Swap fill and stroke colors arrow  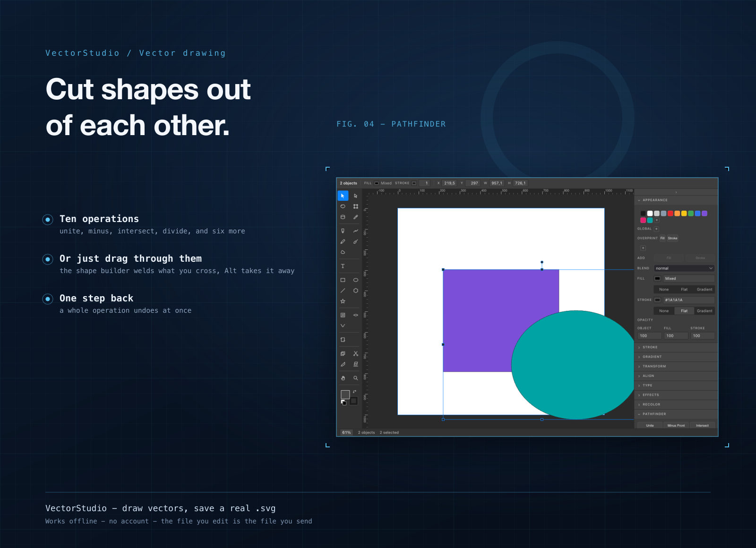(x=354, y=392)
